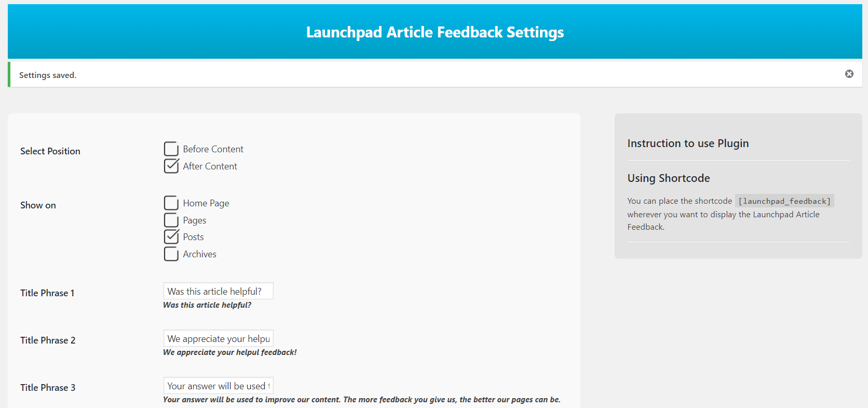Click the 'Title Phrase 1' row label

pyautogui.click(x=47, y=293)
